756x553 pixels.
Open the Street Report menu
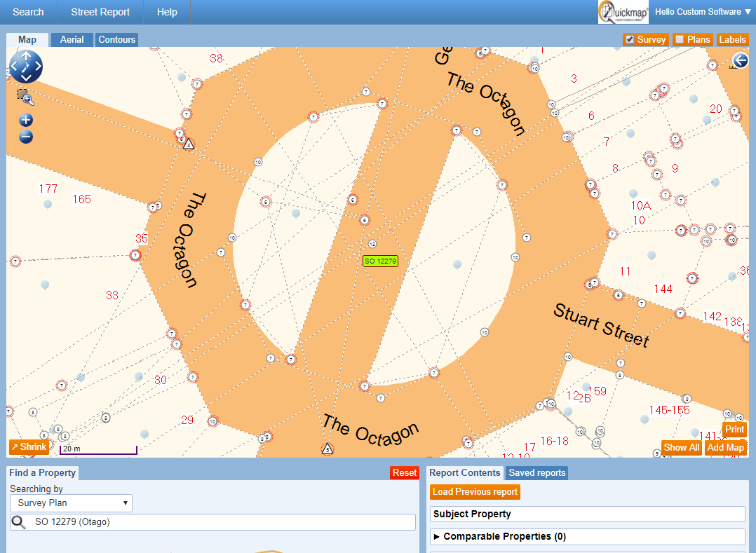click(100, 12)
